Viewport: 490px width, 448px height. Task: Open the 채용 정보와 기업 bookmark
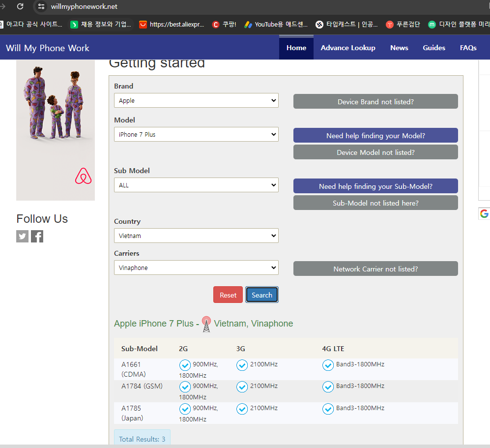pos(101,25)
